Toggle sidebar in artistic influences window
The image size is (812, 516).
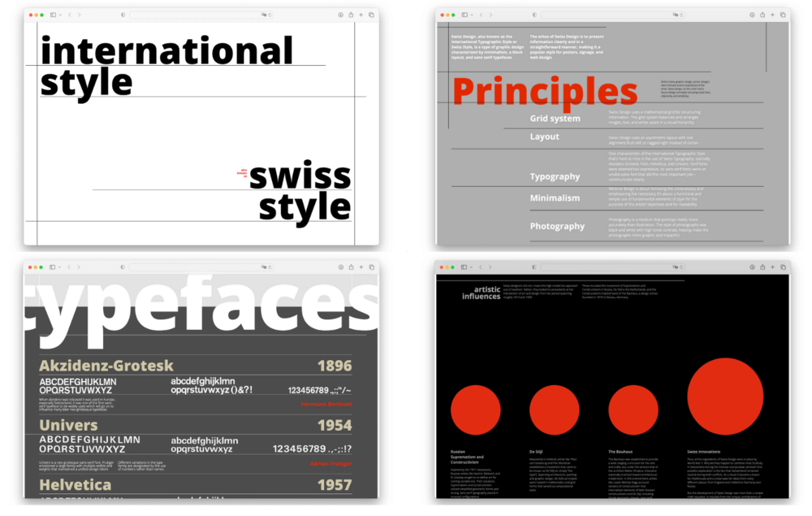coord(464,267)
